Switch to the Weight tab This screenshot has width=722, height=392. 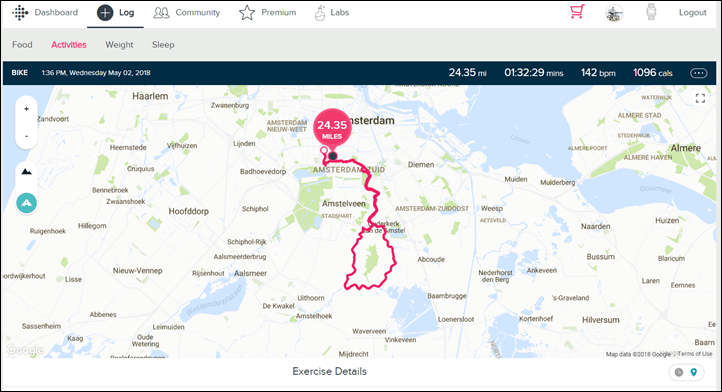tap(119, 45)
